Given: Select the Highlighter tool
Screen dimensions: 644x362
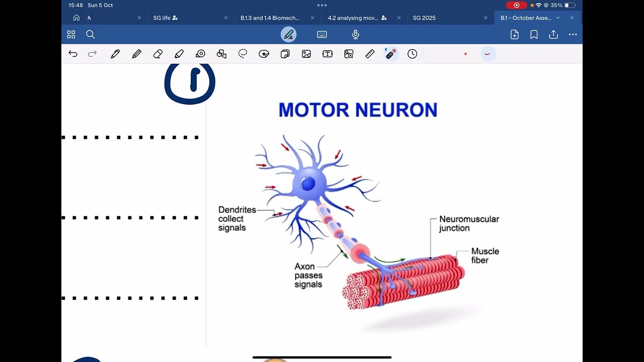Looking at the screenshot, I should pyautogui.click(x=179, y=54).
